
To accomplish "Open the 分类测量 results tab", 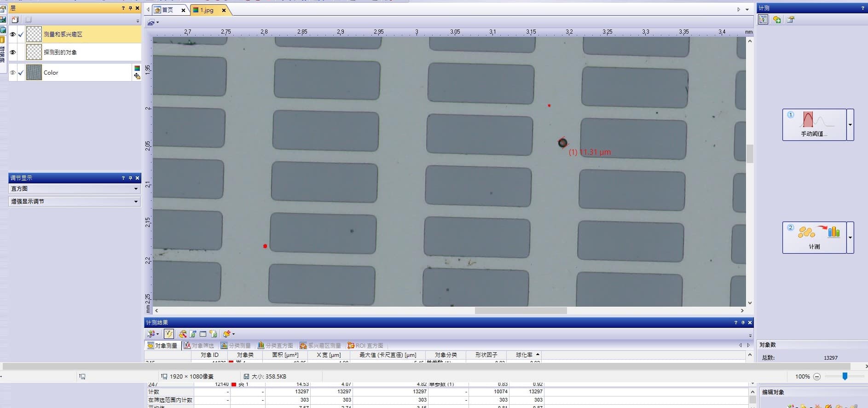I will coord(236,345).
